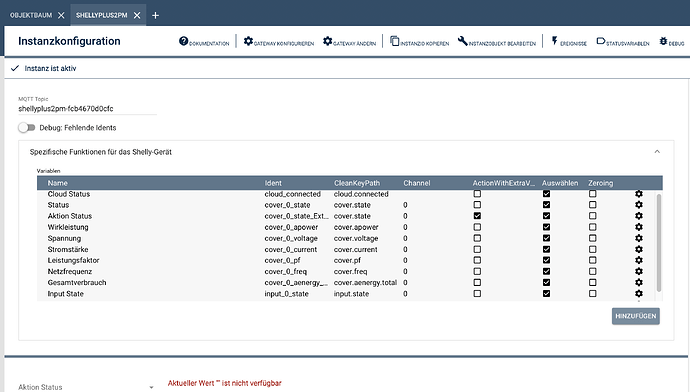Select the Netzfrequenz name cell
The height and width of the screenshot is (392, 690).
tap(70, 271)
